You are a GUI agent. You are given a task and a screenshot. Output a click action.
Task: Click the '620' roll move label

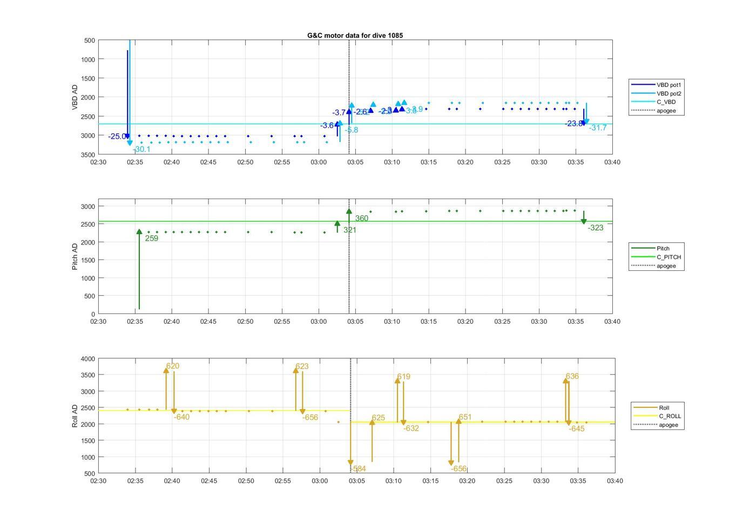pos(173,366)
